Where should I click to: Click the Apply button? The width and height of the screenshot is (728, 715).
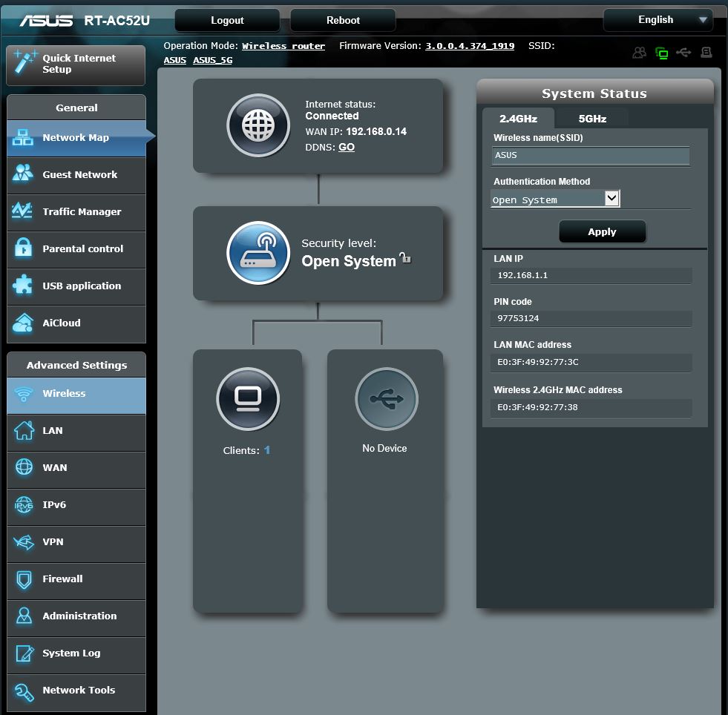(602, 231)
